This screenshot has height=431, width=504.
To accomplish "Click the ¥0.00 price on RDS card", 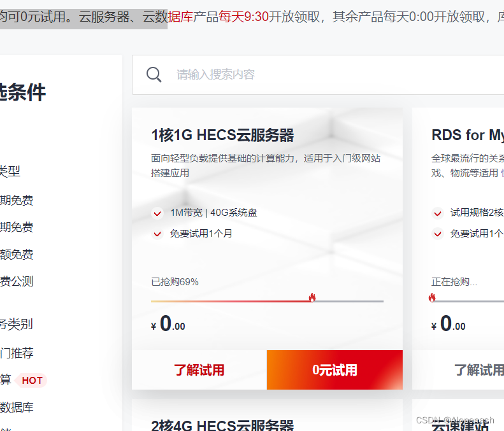I will click(448, 323).
